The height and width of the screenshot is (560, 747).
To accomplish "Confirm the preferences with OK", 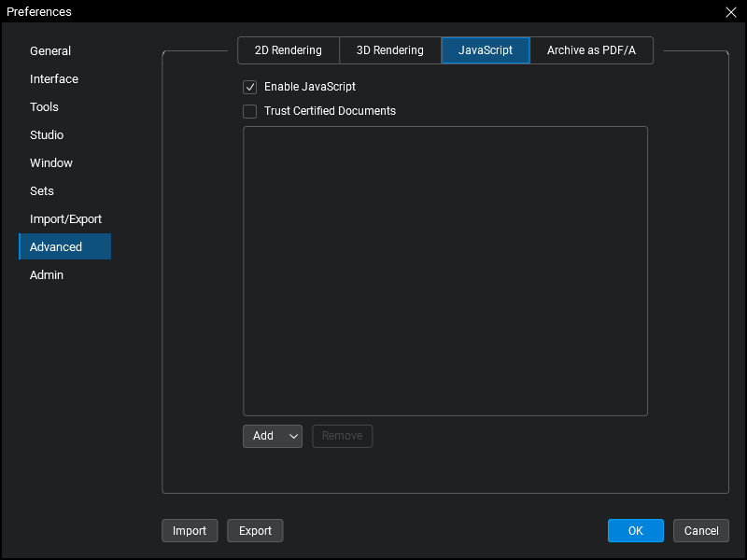I will click(x=635, y=531).
